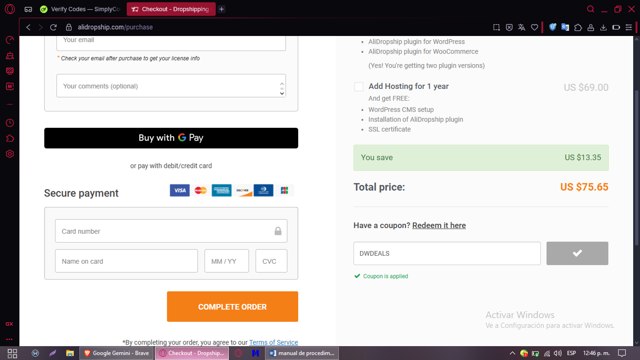Screen dimensions: 640x360
Task: Click the Redeem it here link
Action: coord(439,225)
